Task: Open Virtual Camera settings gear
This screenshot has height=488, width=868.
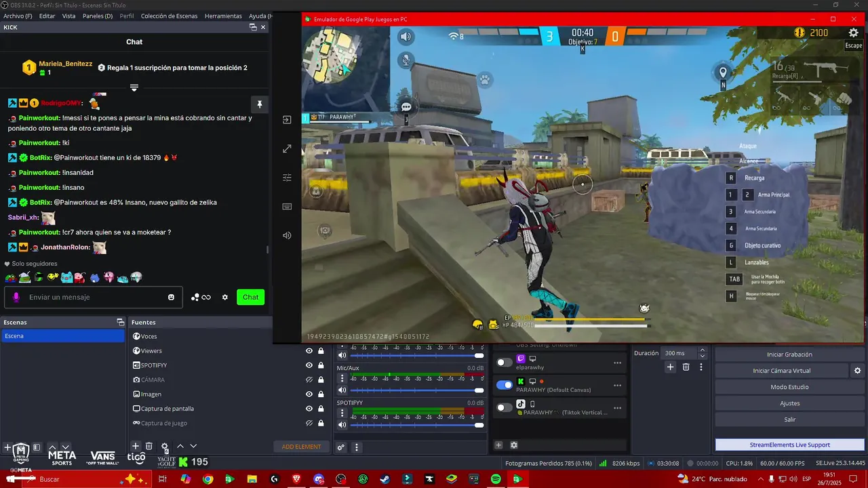Action: point(857,371)
